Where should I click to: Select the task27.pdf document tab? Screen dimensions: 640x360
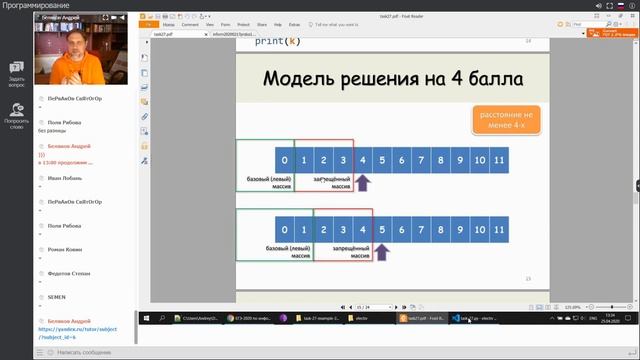coord(177,34)
